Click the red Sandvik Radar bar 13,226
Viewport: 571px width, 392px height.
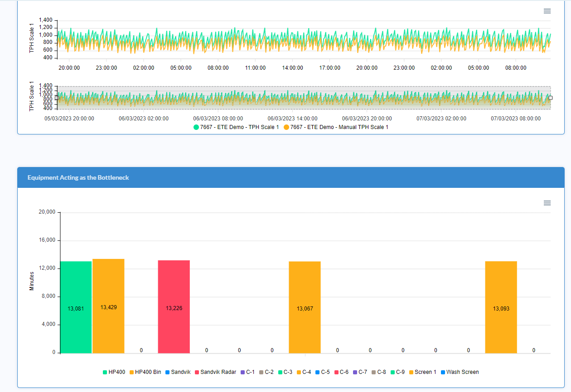(174, 307)
